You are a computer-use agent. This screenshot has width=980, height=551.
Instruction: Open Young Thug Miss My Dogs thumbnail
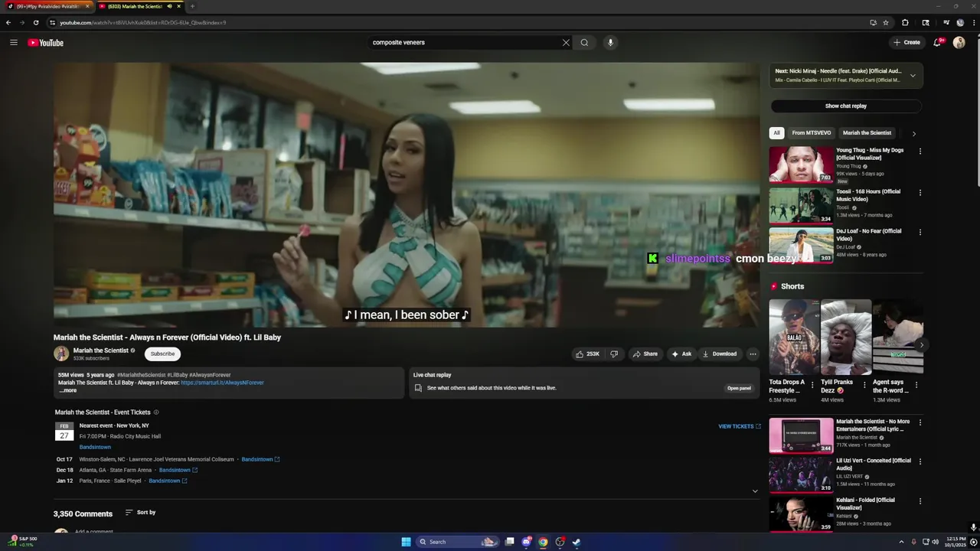coord(801,165)
